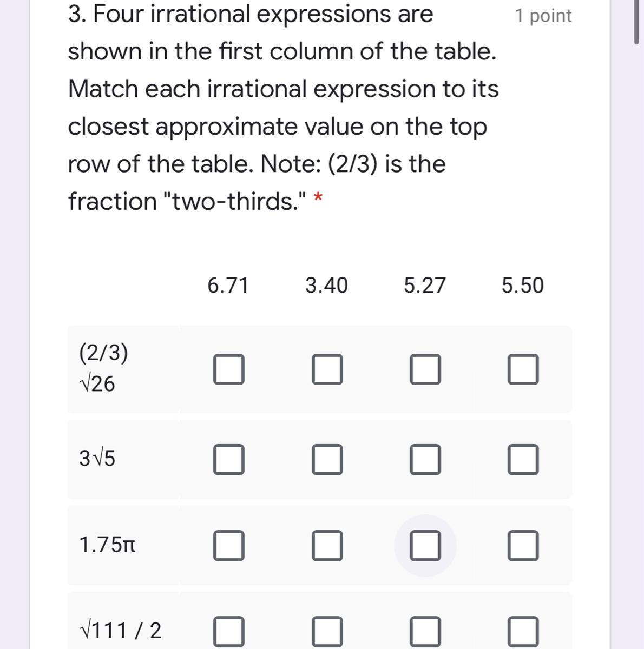The image size is (644, 649).
Task: Check 6.71 for (2/3)√26 row
Action: 228,369
